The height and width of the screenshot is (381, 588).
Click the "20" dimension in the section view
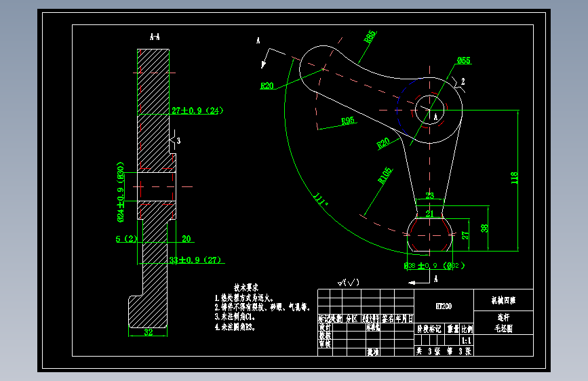point(186,239)
